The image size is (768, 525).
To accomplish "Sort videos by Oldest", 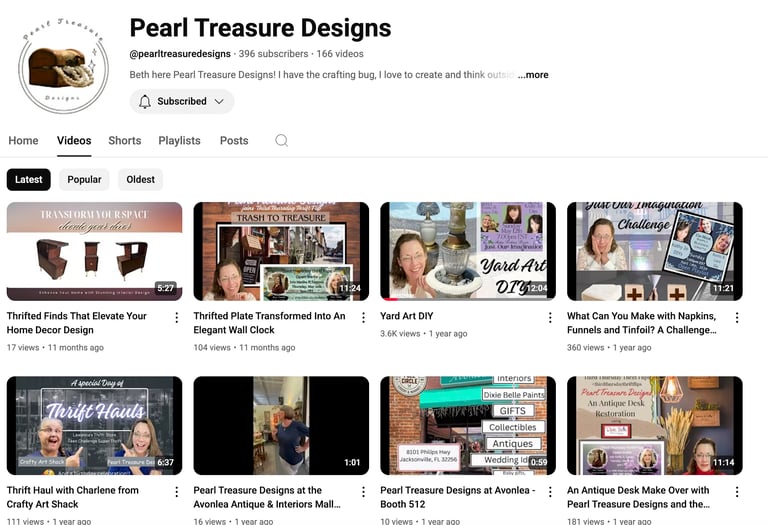I will click(x=141, y=180).
